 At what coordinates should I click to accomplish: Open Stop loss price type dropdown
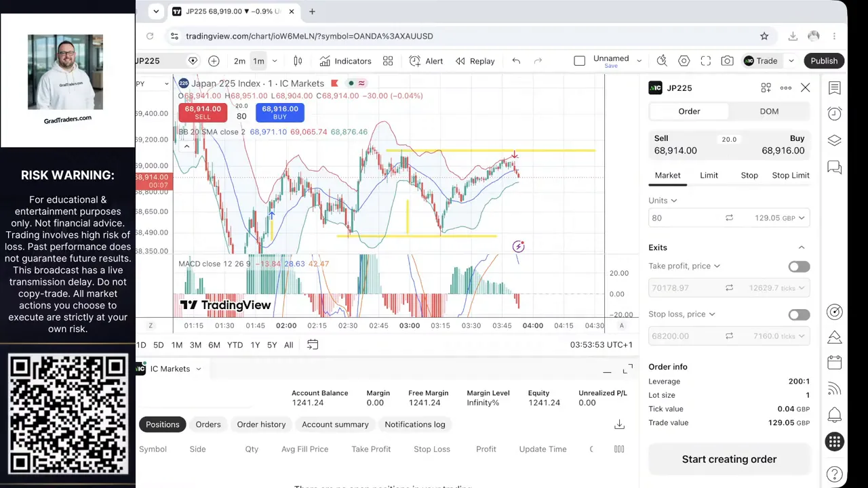[682, 314]
